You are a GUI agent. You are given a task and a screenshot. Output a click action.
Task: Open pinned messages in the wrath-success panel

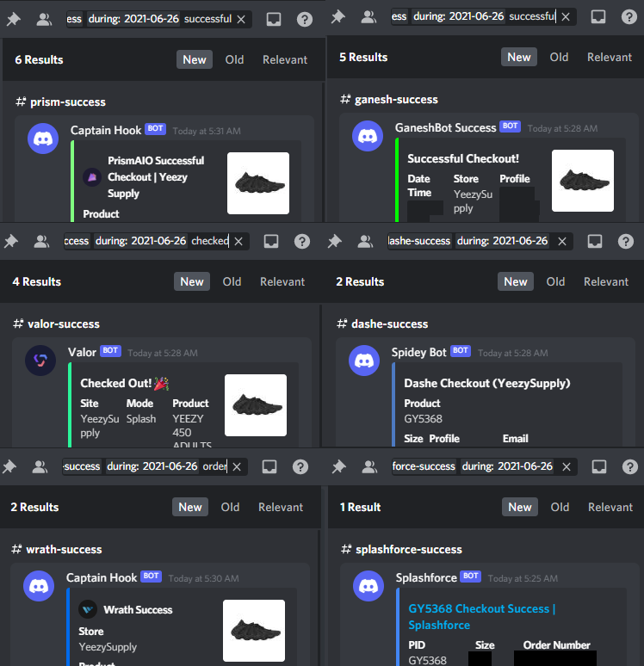pos(9,466)
